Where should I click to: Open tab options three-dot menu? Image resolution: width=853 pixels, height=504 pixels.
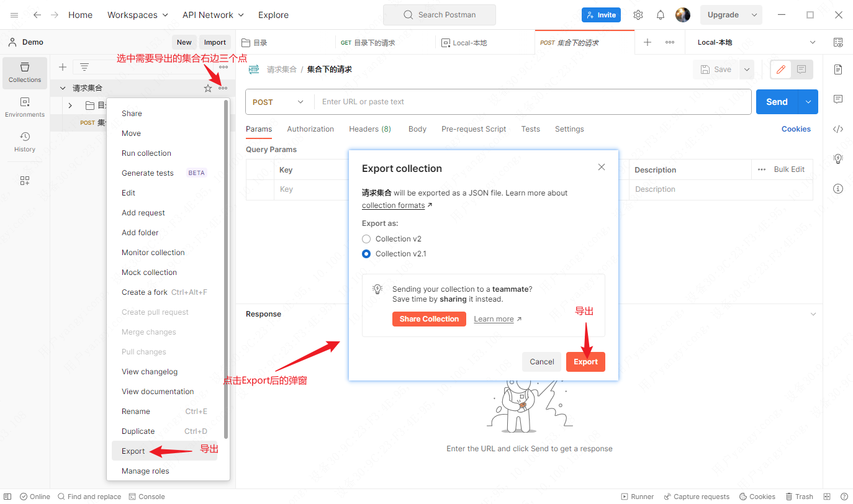[x=670, y=42]
